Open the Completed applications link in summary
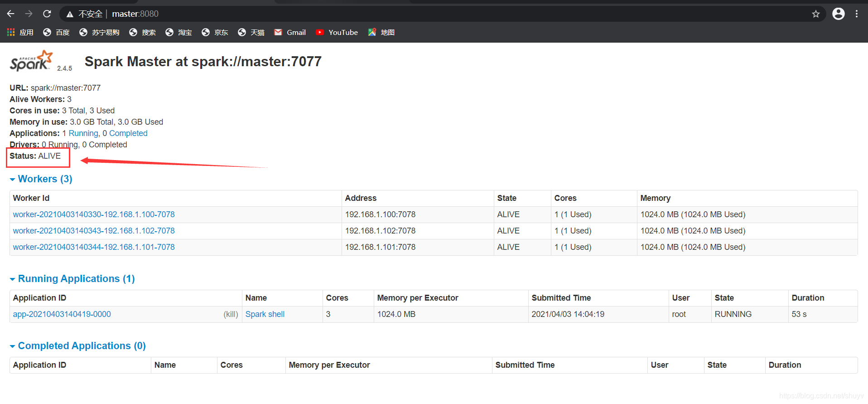This screenshot has height=404, width=868. point(128,133)
